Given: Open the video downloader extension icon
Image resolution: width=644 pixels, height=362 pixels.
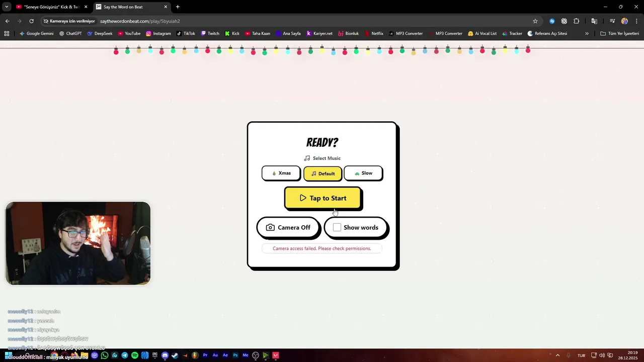Looking at the screenshot, I should 564,21.
